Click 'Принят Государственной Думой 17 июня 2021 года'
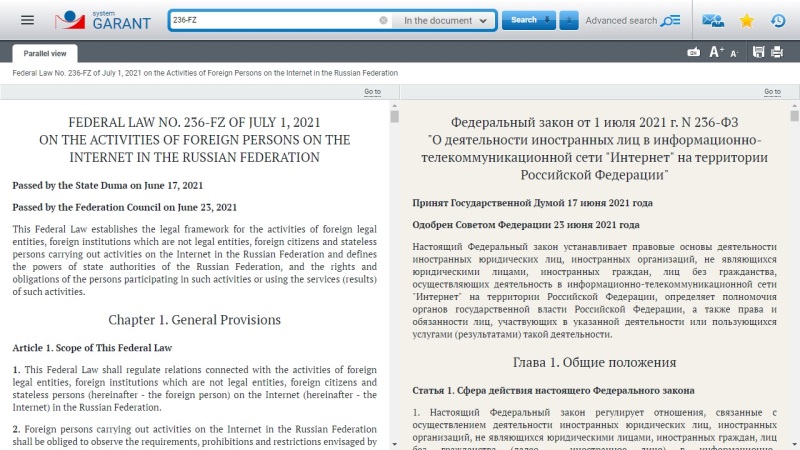Screen dimensions: 800x450 coord(533,203)
